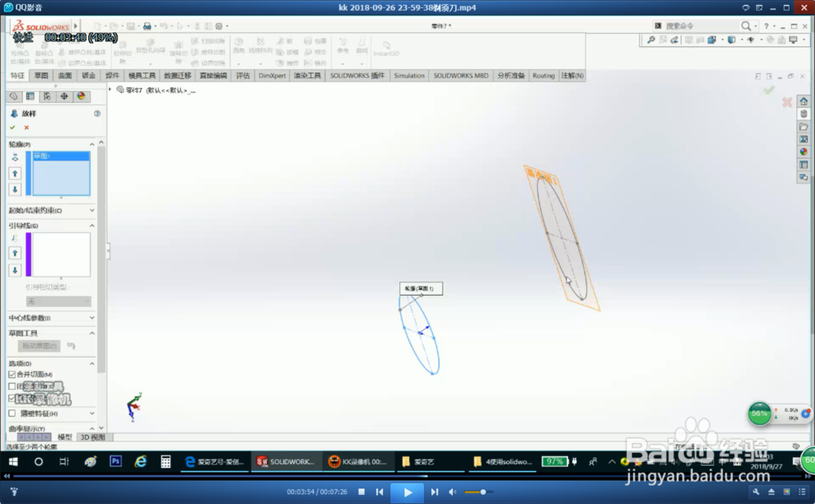Skip to next video track
Viewport: 815px width, 504px height.
[434, 492]
